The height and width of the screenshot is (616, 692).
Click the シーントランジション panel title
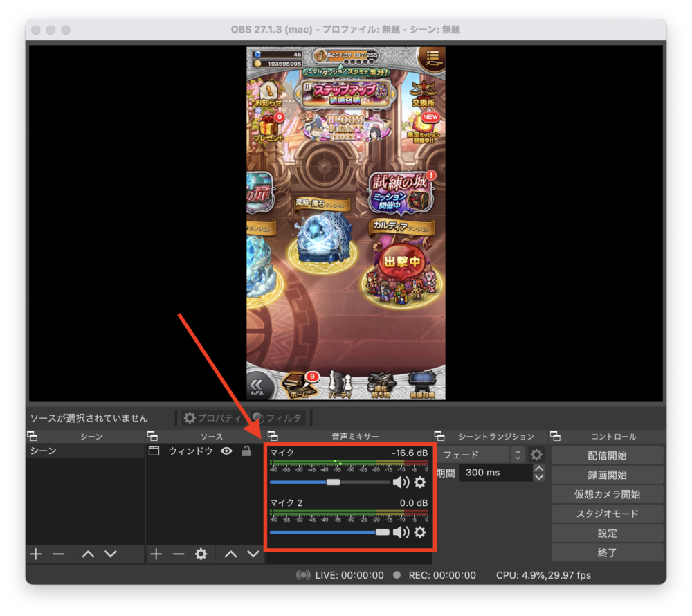[496, 437]
